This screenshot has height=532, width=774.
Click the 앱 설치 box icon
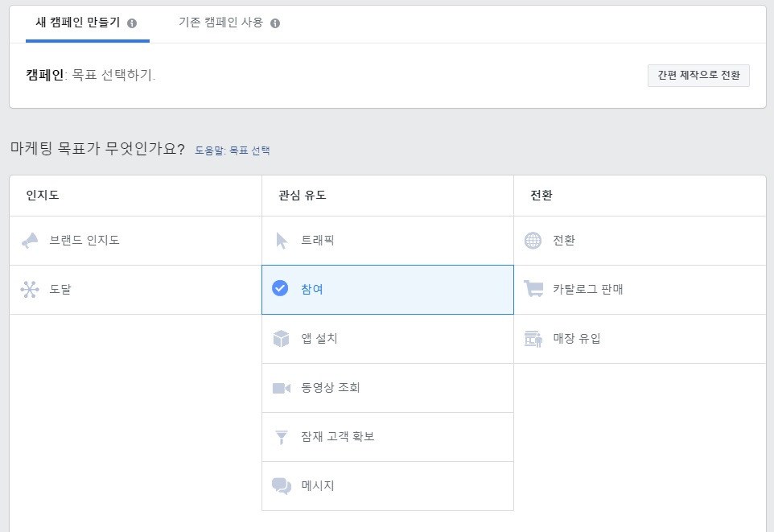pos(282,338)
